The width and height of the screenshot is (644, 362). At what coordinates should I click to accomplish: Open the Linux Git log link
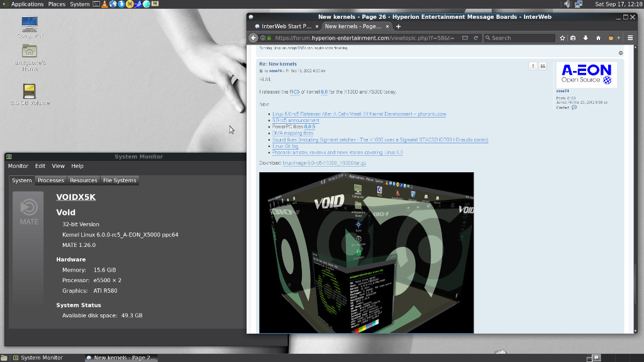[285, 146]
